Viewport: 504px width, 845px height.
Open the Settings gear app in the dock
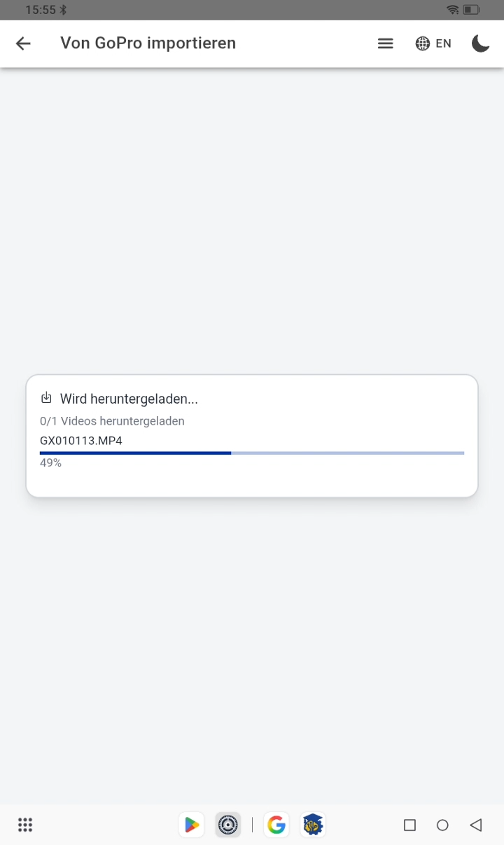point(228,825)
